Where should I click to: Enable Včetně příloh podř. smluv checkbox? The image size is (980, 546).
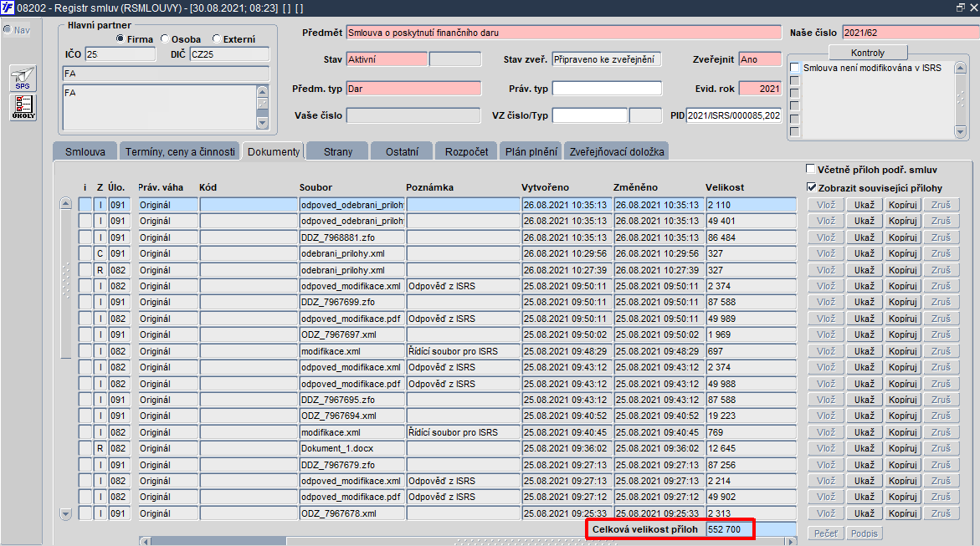point(811,169)
